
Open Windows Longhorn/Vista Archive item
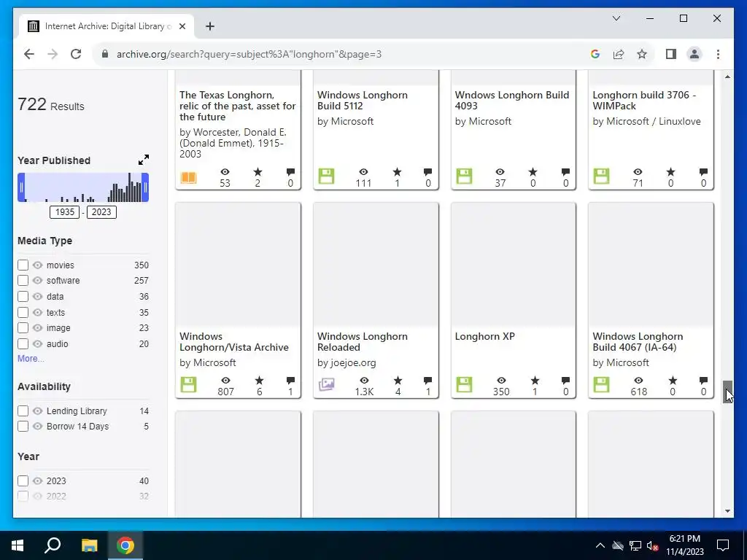click(x=234, y=342)
